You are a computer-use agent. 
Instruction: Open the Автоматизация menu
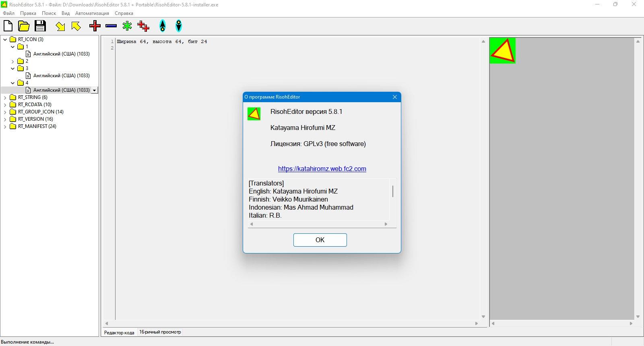point(92,13)
